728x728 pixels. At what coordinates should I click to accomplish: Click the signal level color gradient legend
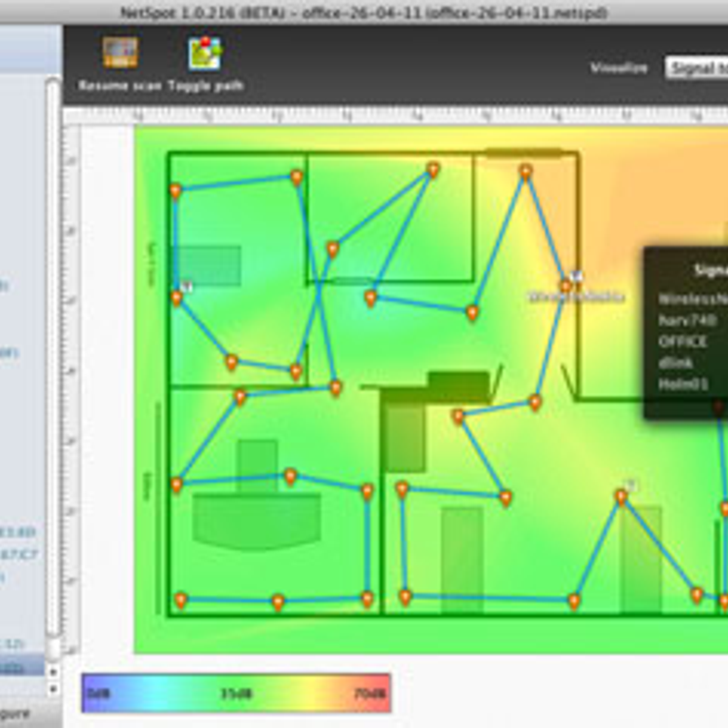tap(236, 693)
